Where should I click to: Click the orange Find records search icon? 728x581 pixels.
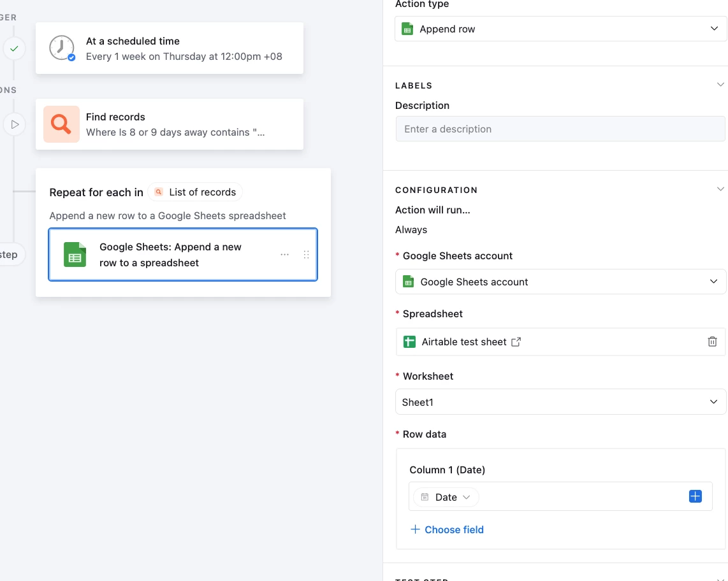pyautogui.click(x=61, y=124)
